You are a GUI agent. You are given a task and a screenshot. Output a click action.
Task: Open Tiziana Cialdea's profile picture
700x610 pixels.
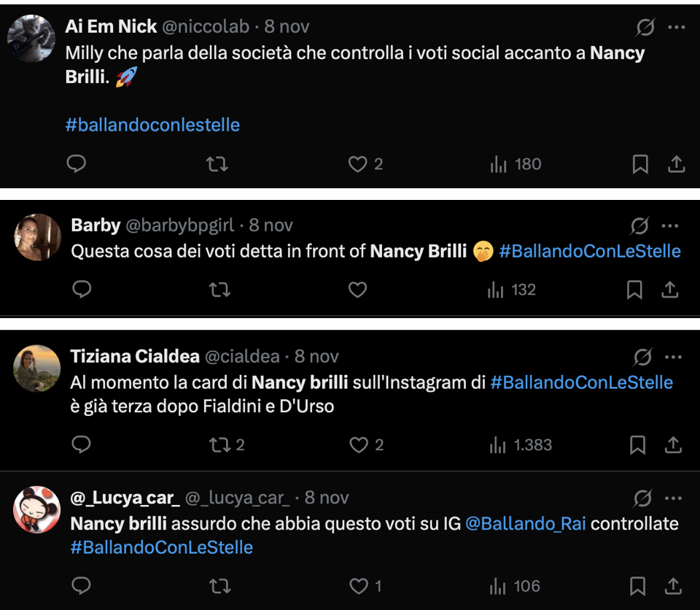pos(36,368)
